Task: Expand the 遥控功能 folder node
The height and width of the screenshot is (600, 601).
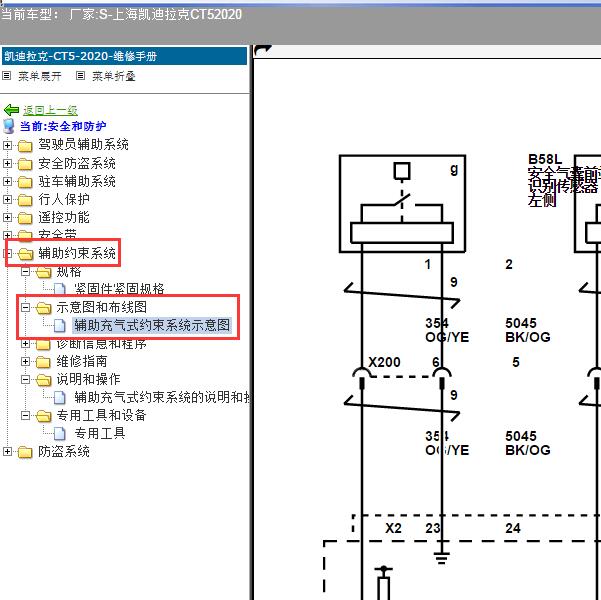Action: [x=7, y=217]
